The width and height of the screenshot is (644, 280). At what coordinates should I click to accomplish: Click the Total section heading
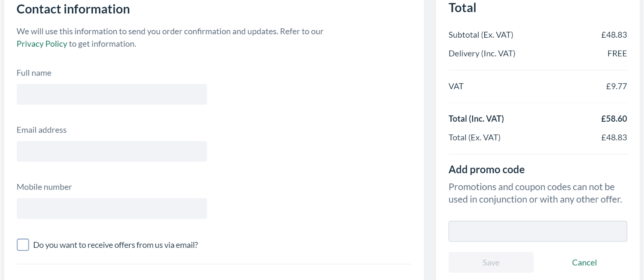[462, 8]
